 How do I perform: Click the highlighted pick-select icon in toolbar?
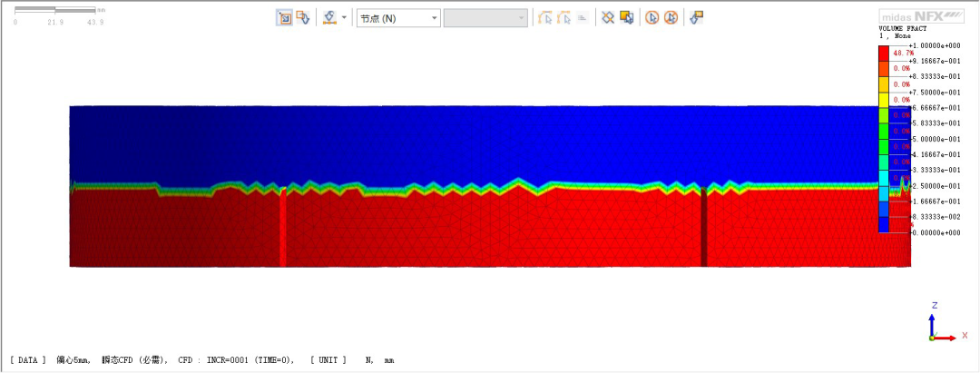click(285, 17)
